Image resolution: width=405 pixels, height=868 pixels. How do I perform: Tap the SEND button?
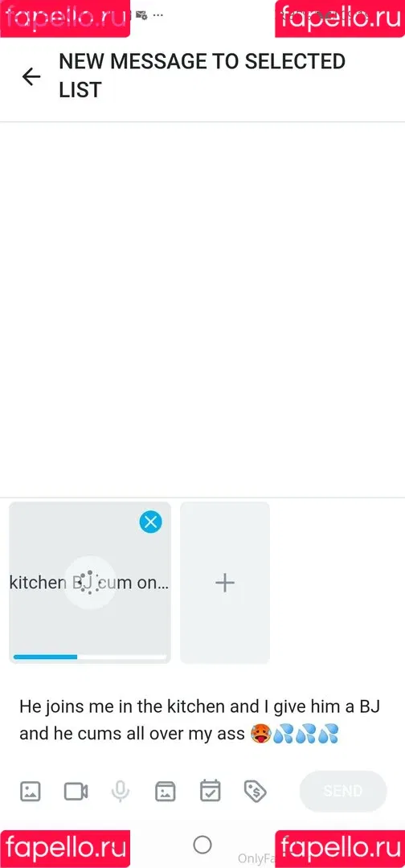pyautogui.click(x=343, y=791)
